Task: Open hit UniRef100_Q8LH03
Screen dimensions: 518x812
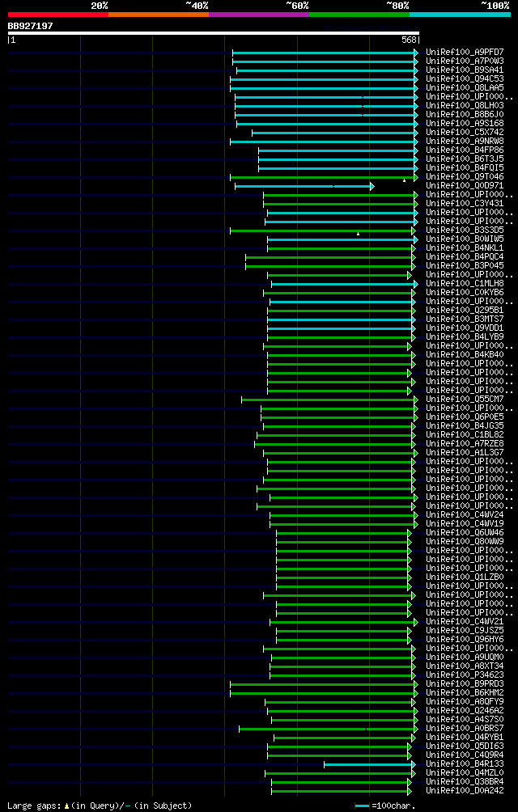Action: [465, 106]
